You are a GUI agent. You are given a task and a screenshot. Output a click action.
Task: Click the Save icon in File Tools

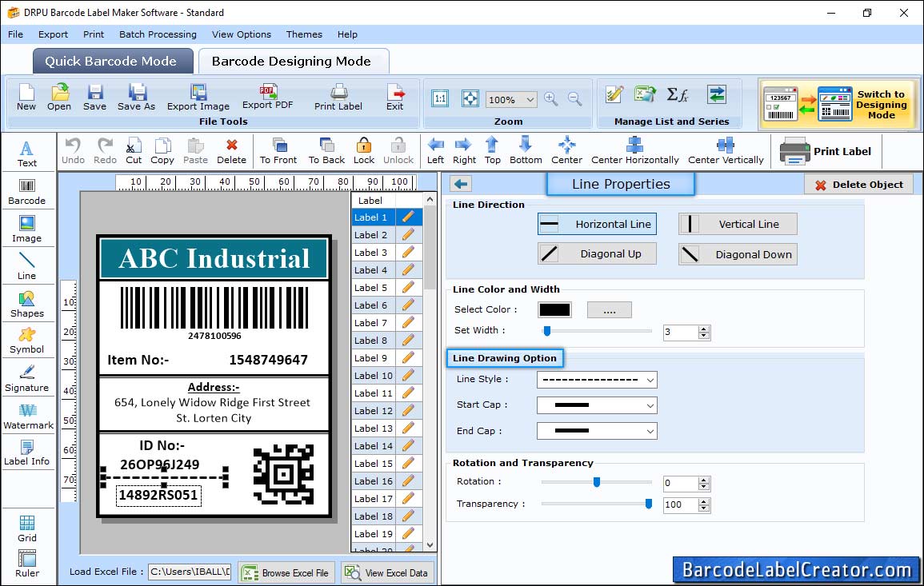[x=94, y=98]
